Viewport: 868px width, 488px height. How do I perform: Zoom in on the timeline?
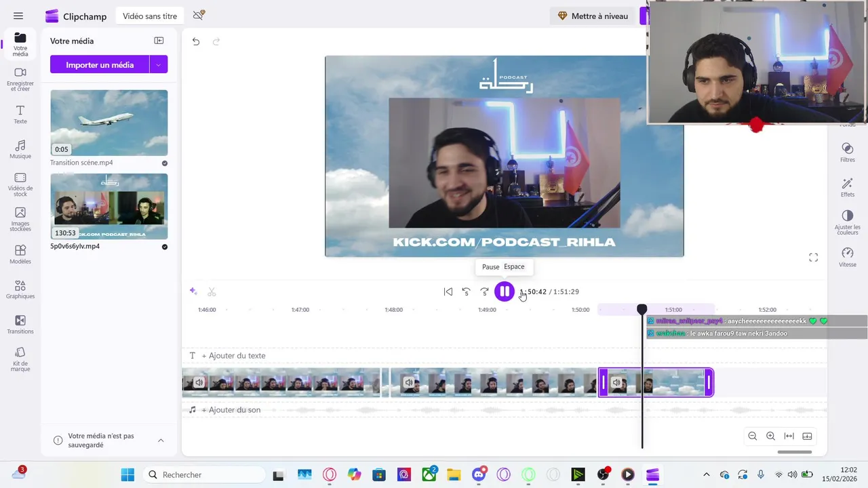point(770,436)
